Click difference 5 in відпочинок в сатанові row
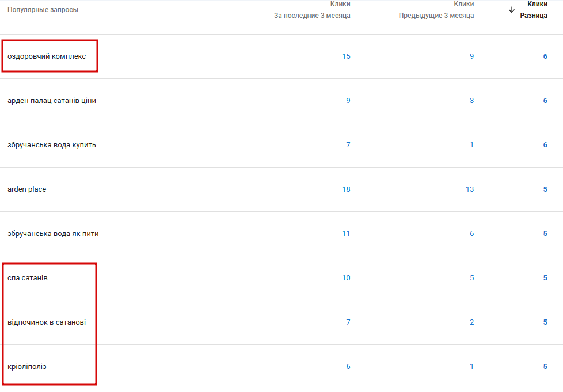This screenshot has height=392, width=563. point(545,322)
